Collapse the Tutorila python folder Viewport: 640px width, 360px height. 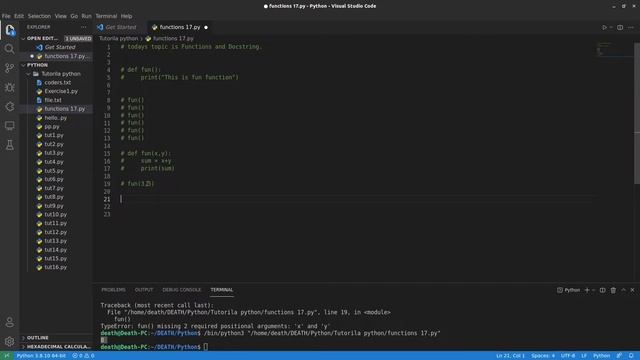point(29,74)
